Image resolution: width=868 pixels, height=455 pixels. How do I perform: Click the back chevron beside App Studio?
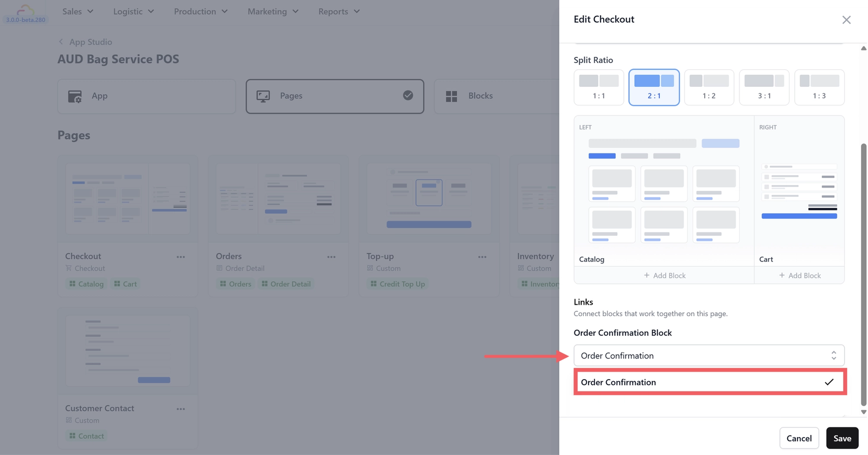(x=61, y=42)
